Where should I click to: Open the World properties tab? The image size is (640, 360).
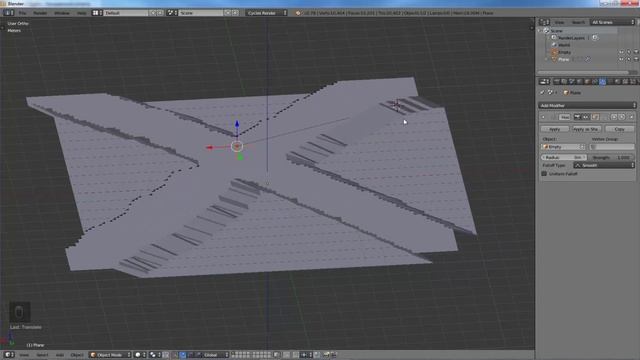(580, 82)
